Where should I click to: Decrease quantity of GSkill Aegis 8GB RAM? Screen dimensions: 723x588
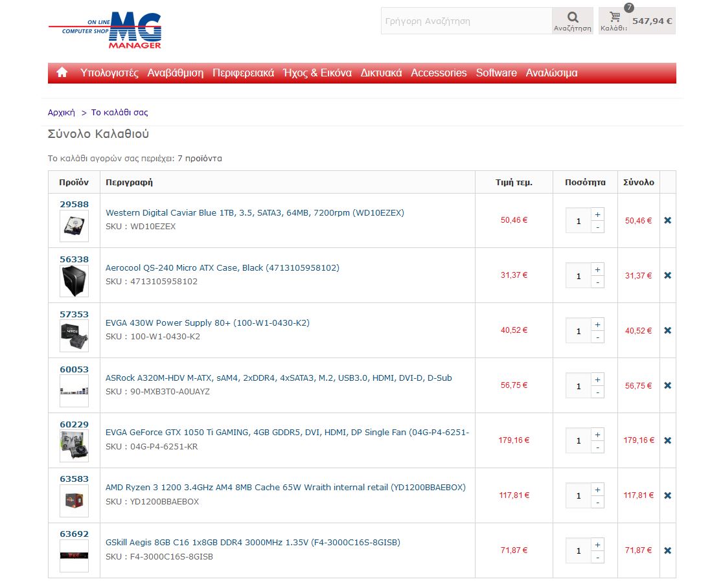click(x=597, y=558)
